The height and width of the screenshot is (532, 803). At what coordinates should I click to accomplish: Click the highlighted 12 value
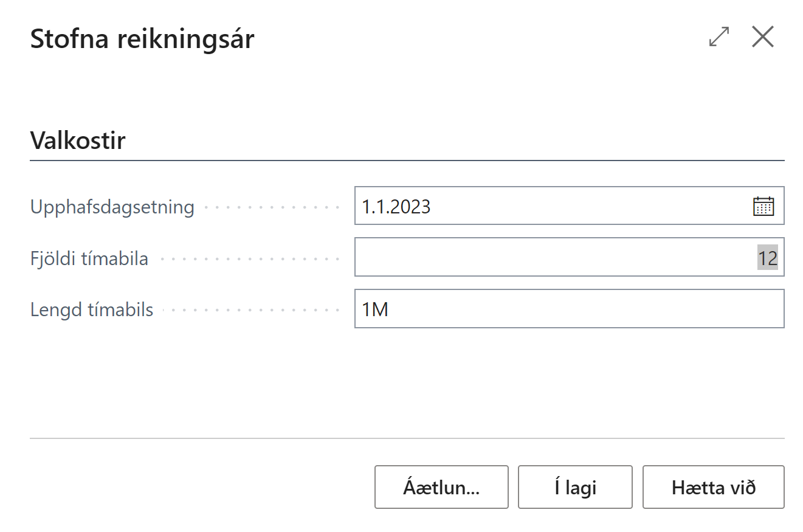(x=767, y=258)
